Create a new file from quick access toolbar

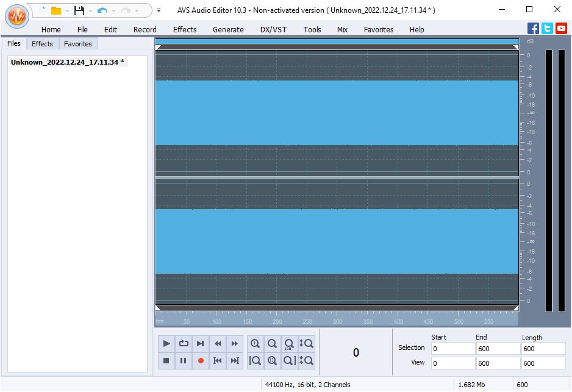click(x=43, y=10)
